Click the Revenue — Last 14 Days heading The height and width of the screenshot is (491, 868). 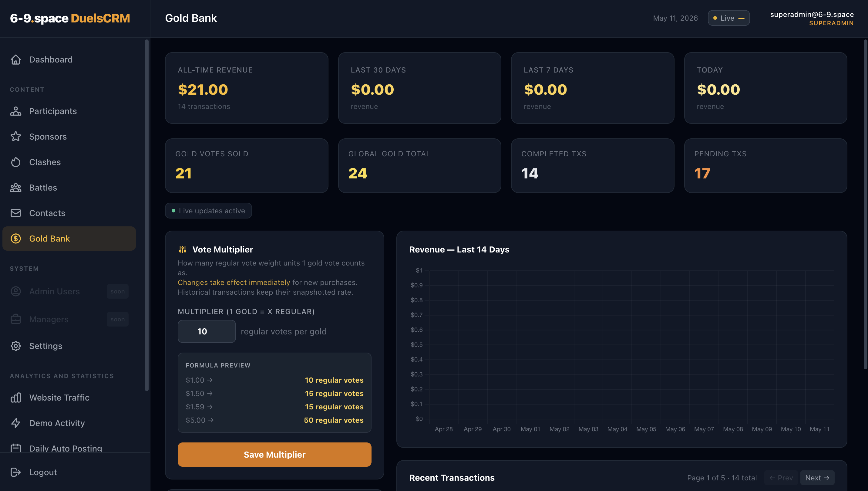pos(459,249)
